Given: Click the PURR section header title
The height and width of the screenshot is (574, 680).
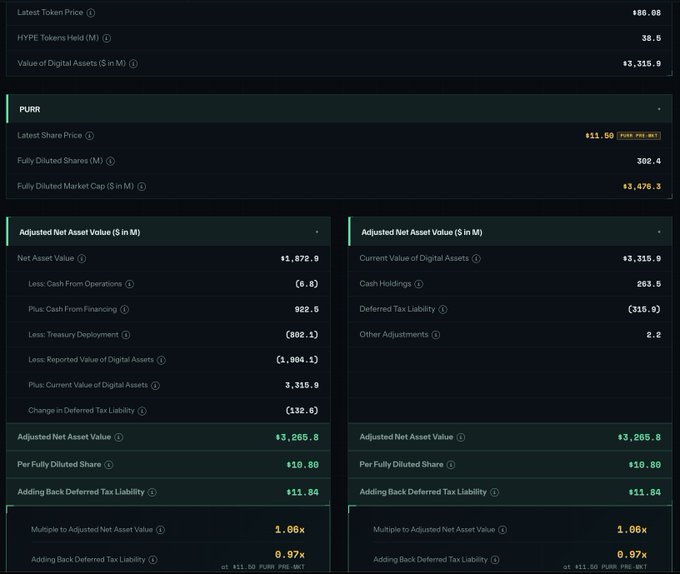Looking at the screenshot, I should click(30, 109).
